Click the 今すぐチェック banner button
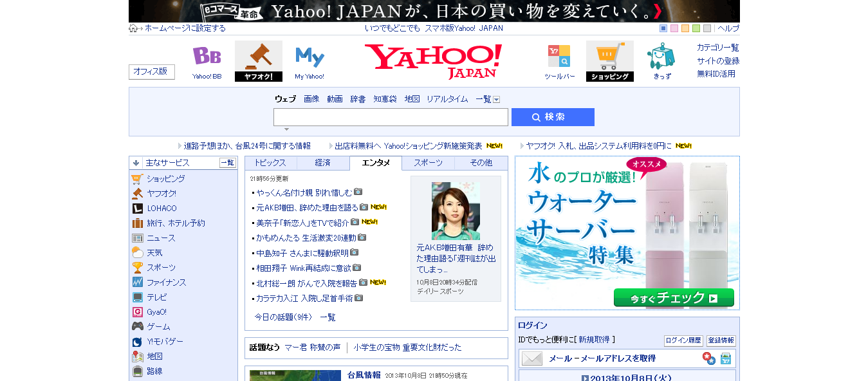The image size is (868, 381). pos(674,298)
